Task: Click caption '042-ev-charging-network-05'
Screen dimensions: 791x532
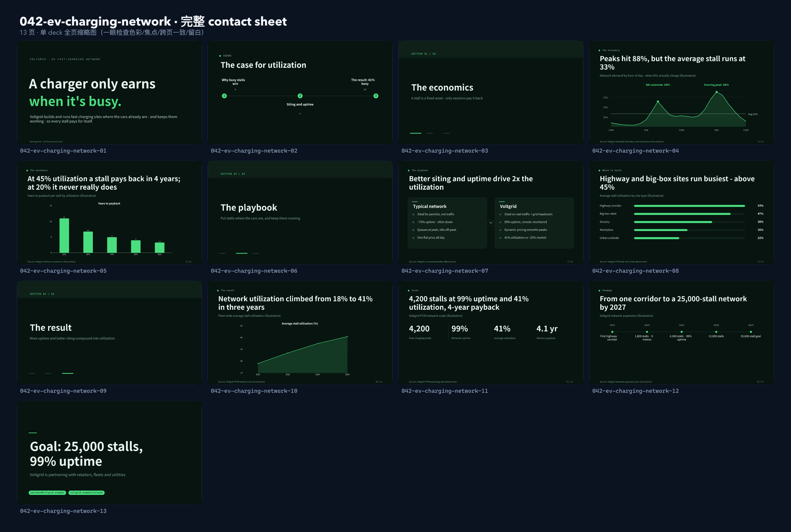Action: (x=63, y=271)
